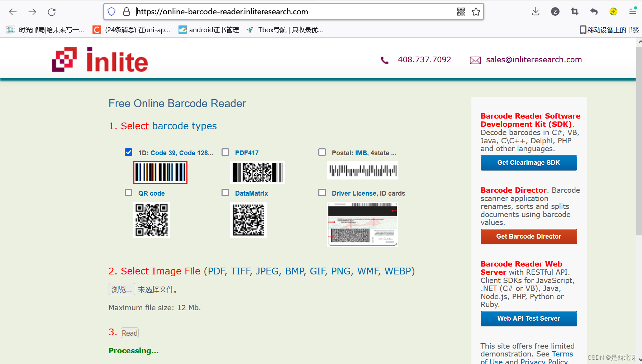Click the undo arrow toolbar icon

[x=594, y=12]
